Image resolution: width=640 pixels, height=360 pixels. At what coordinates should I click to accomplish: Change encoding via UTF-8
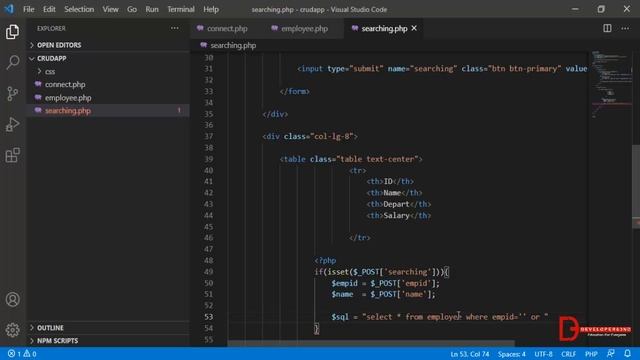(543, 354)
